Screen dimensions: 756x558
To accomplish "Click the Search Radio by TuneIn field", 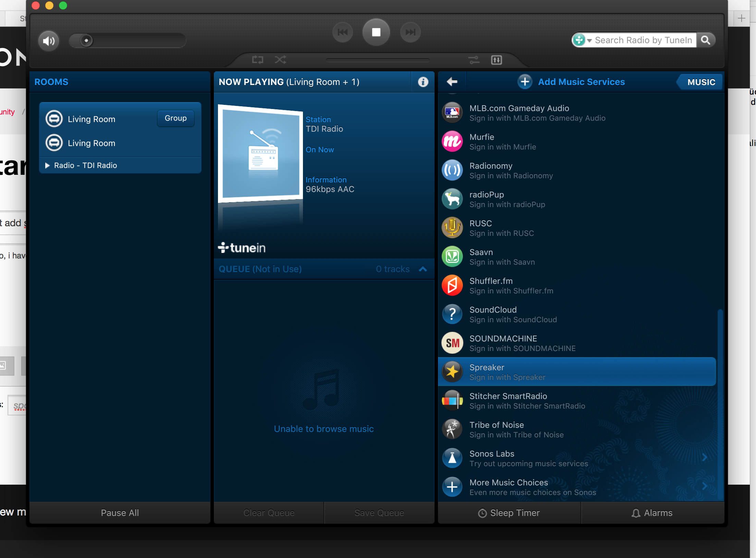I will click(643, 40).
